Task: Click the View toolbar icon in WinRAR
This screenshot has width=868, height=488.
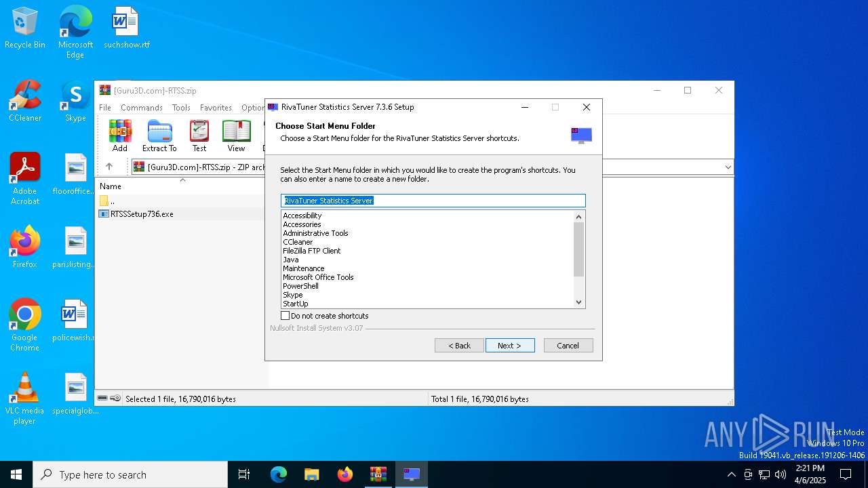Action: [236, 136]
